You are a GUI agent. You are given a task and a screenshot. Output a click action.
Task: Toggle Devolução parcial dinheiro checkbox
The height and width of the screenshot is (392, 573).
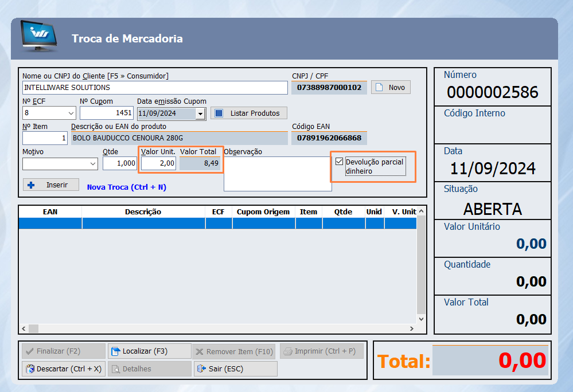pos(340,162)
